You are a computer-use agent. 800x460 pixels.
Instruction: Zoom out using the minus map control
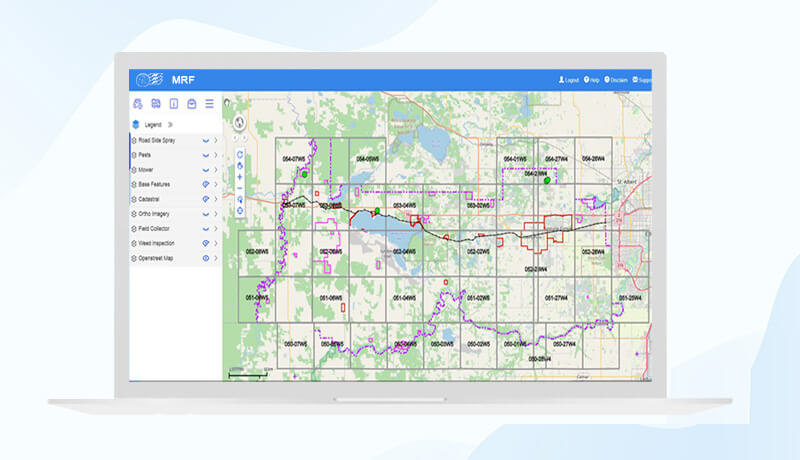[240, 188]
